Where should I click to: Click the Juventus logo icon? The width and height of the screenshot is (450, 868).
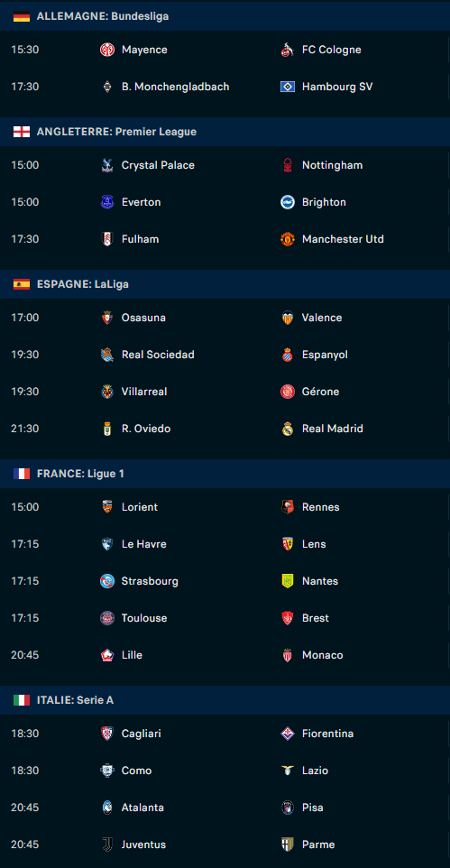[106, 845]
